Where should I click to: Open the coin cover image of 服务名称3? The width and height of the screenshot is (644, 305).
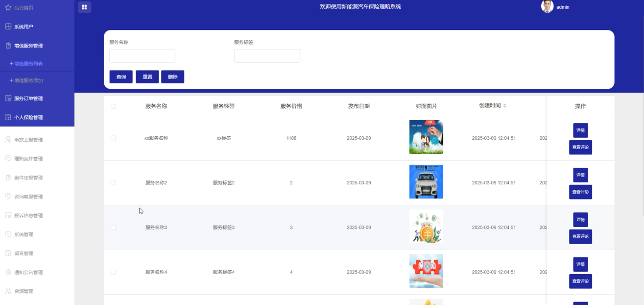[x=426, y=227]
